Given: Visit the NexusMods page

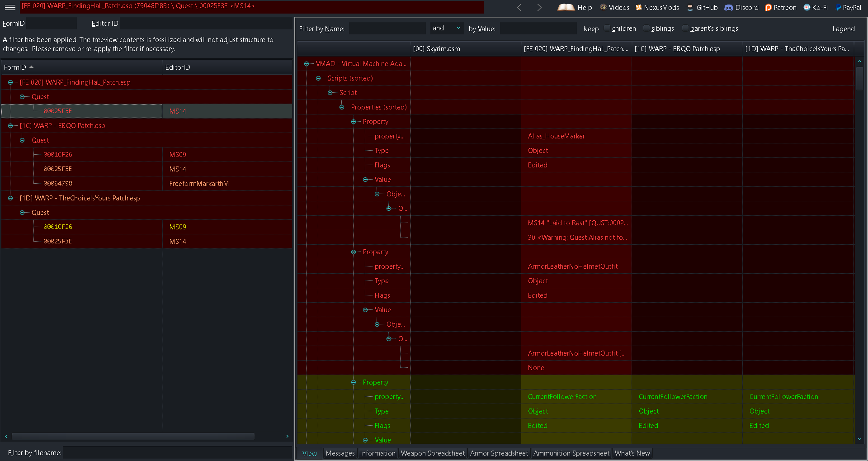Looking at the screenshot, I should coord(657,7).
